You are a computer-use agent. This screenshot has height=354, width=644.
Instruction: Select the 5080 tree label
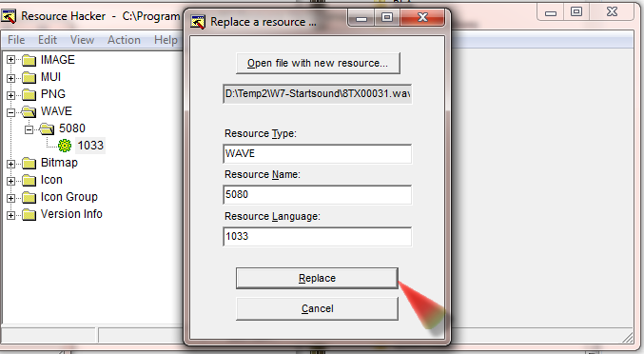[x=72, y=128]
